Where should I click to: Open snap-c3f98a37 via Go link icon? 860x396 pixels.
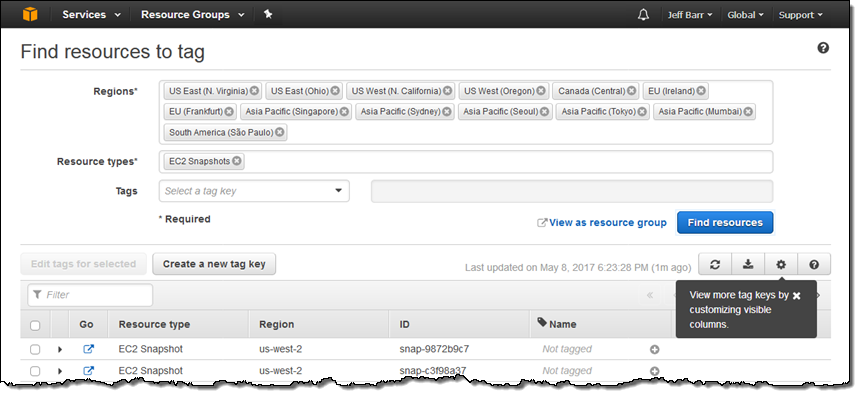pos(88,371)
